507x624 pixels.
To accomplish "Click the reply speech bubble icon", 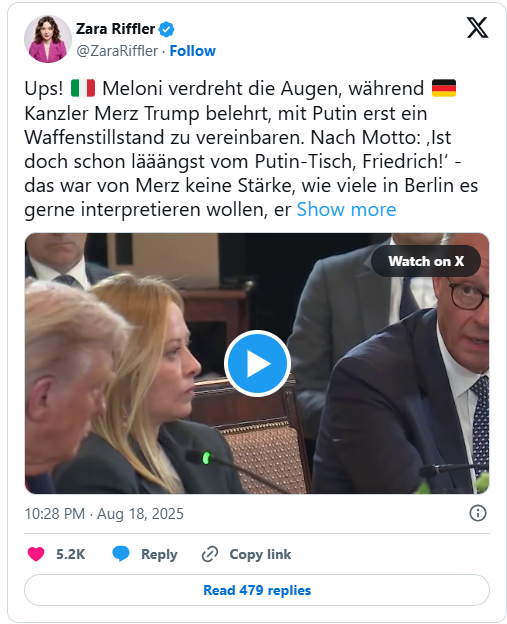I will click(121, 554).
